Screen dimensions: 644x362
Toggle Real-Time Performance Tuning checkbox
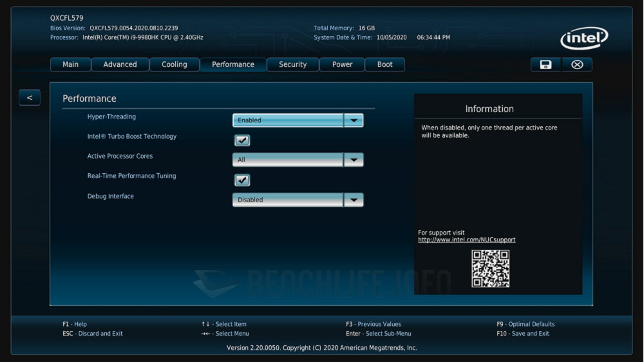tap(242, 180)
